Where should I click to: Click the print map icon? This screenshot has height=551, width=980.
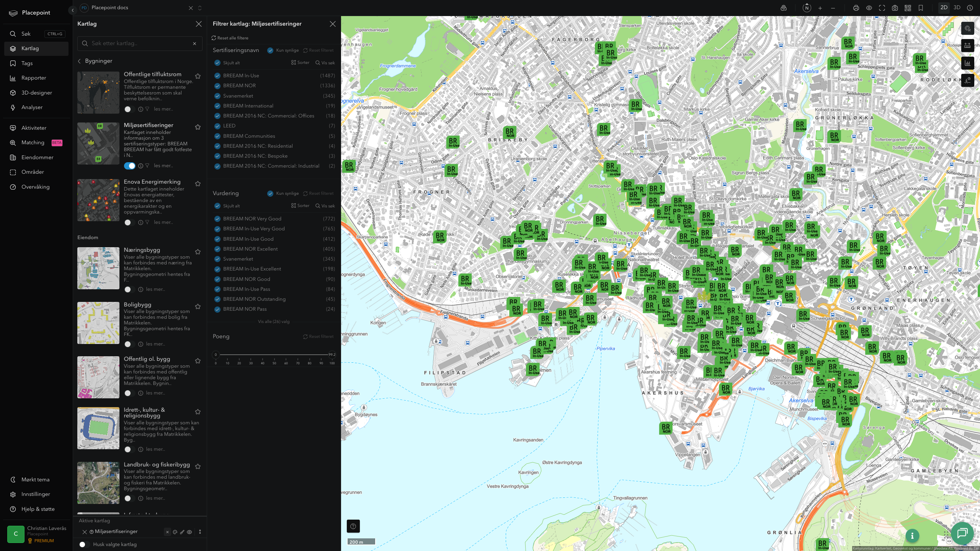856,8
